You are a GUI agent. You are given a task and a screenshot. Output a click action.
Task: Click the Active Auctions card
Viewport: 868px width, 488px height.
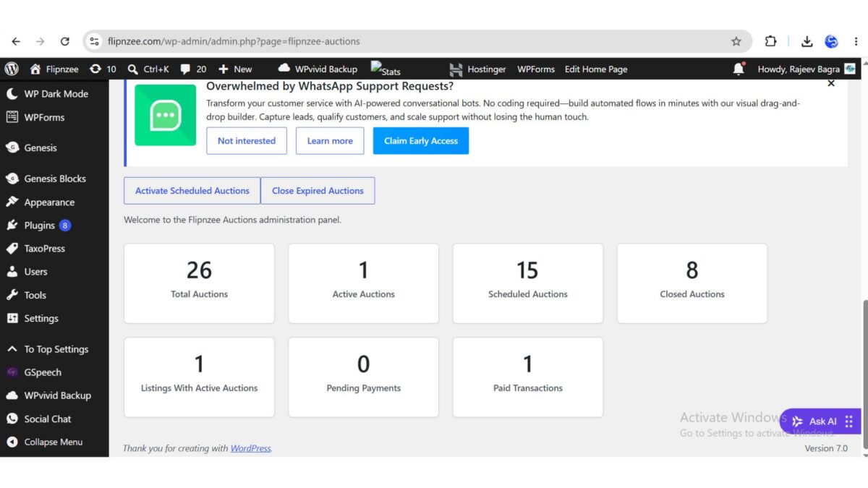(364, 283)
